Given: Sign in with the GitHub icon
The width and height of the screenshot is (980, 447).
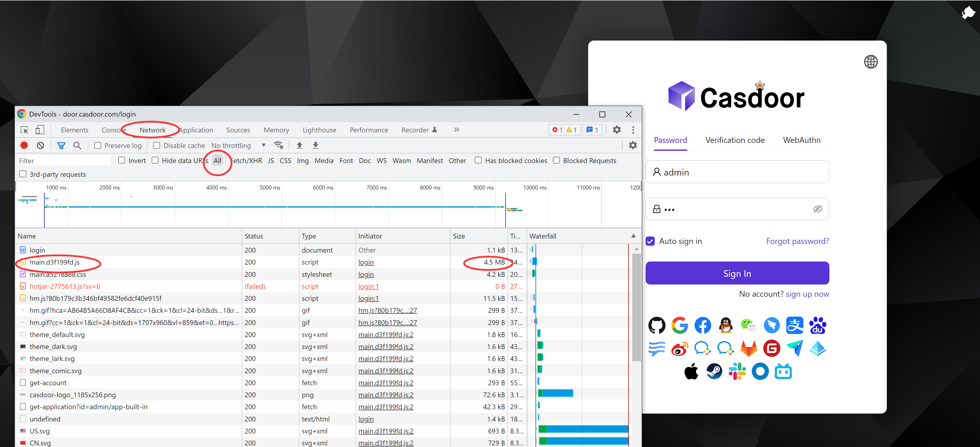Looking at the screenshot, I should point(657,325).
